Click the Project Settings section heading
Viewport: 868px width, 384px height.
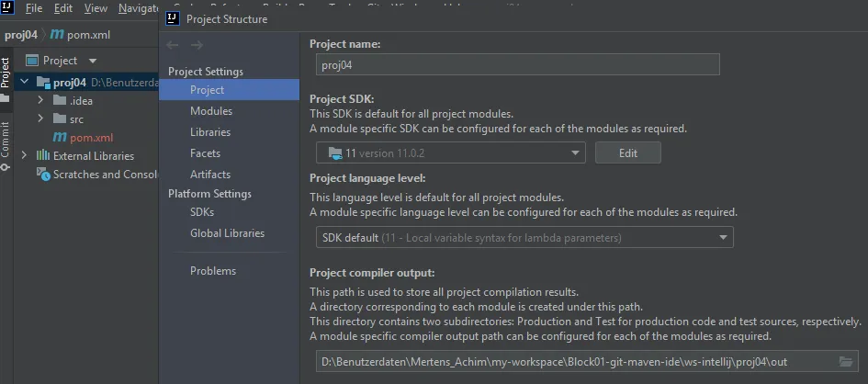[x=206, y=72]
